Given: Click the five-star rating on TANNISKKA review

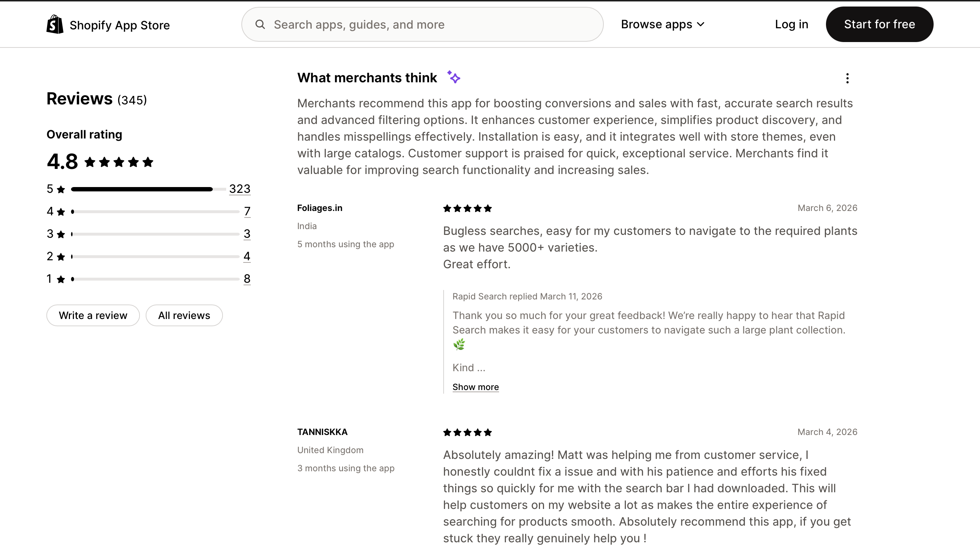Looking at the screenshot, I should [x=468, y=432].
